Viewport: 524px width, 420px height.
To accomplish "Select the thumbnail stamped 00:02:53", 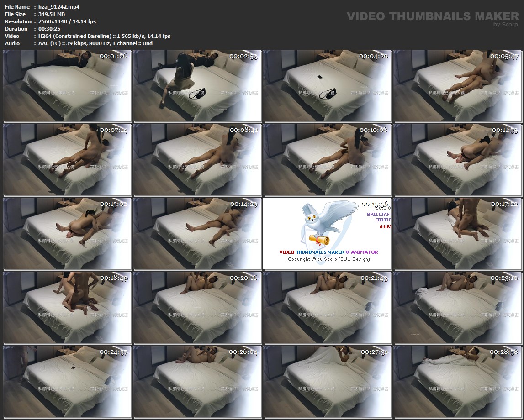I will pos(197,86).
